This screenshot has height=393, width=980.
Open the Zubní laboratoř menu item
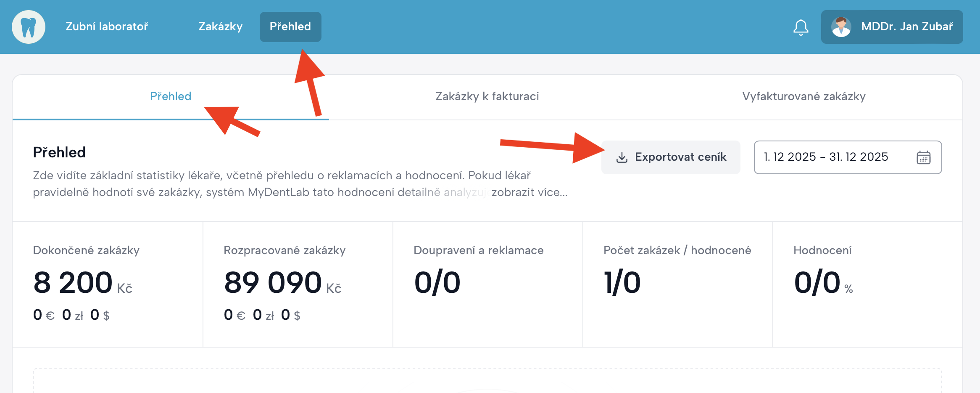(107, 27)
